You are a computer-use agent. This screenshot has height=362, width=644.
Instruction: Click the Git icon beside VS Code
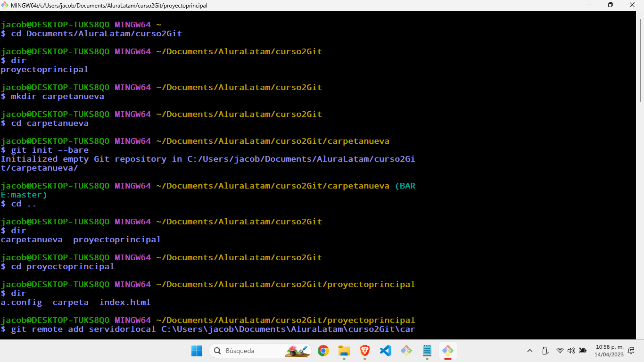pyautogui.click(x=406, y=351)
